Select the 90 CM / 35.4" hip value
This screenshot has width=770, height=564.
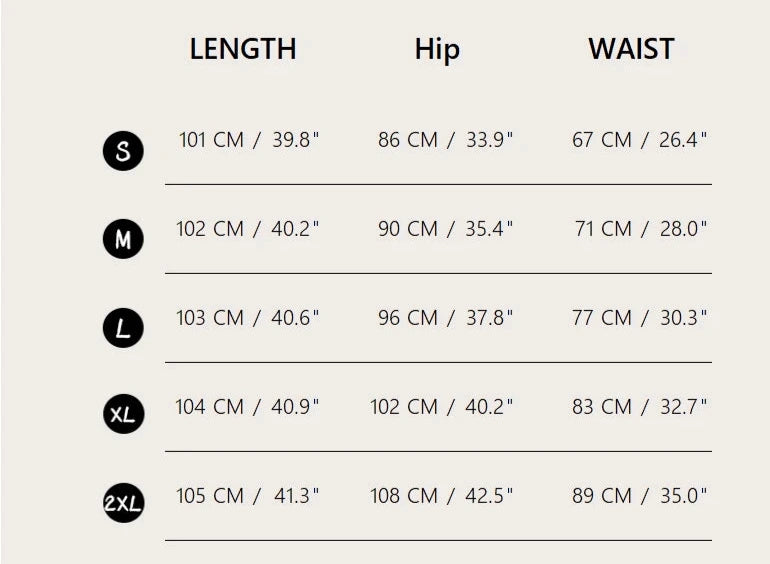click(445, 229)
